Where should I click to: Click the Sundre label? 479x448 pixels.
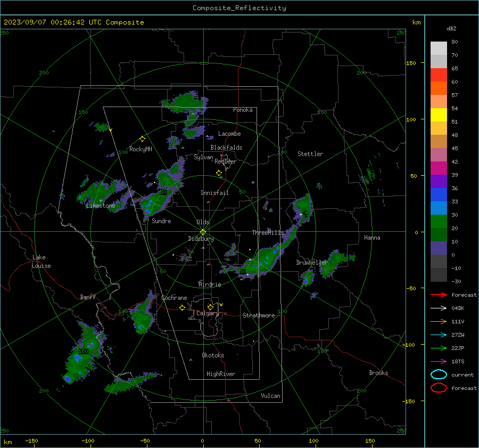click(161, 221)
